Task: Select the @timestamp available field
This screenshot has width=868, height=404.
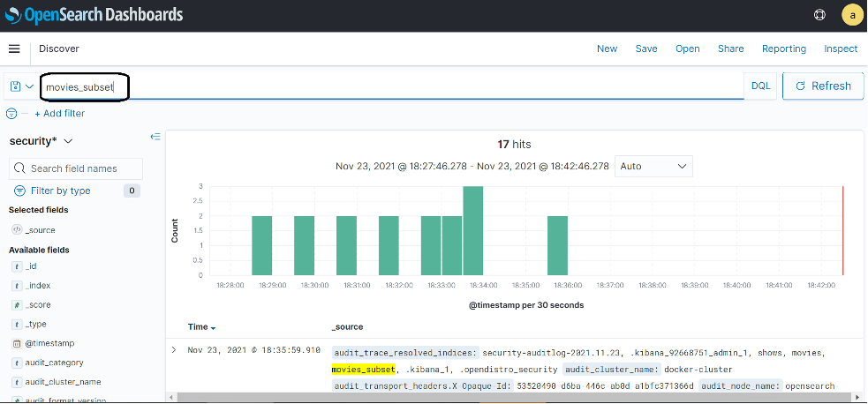Action: click(49, 344)
